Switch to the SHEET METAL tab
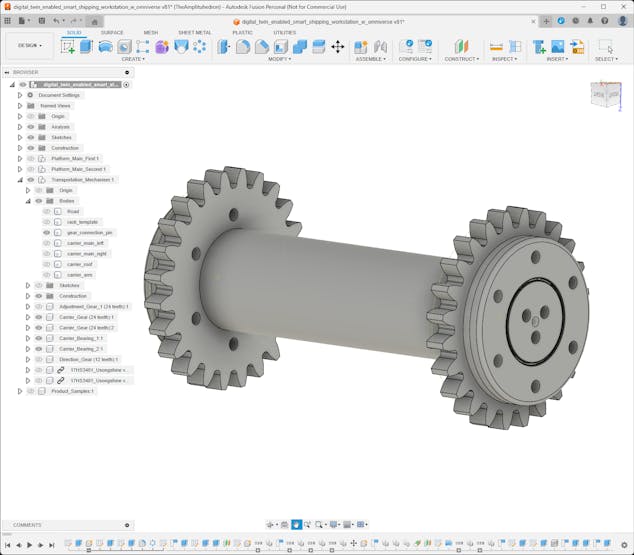The image size is (634, 555). coord(194,32)
